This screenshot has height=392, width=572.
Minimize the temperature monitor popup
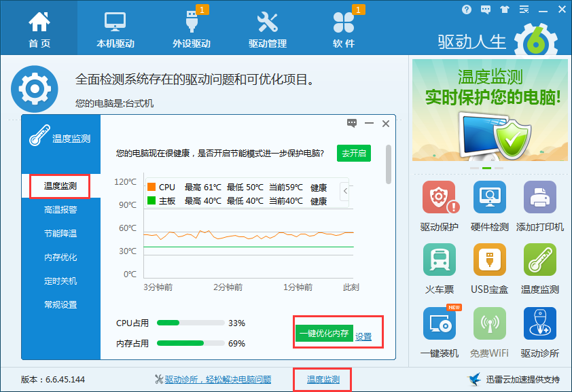(369, 123)
